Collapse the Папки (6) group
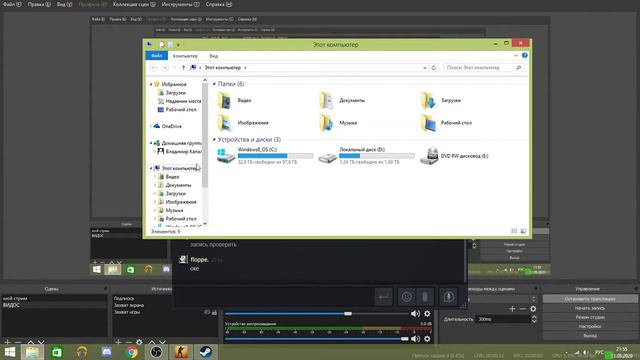This screenshot has height=360, width=640. [214, 84]
